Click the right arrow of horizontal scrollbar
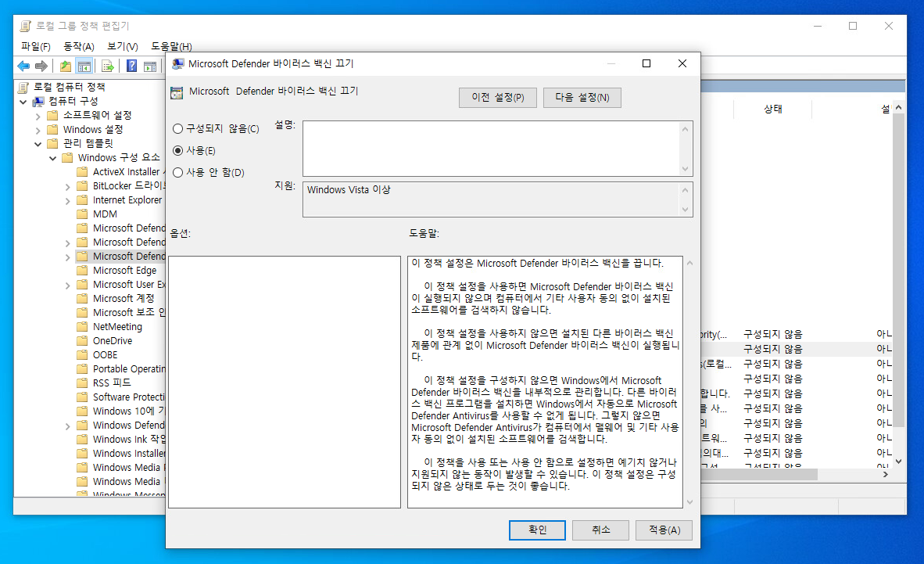Image resolution: width=924 pixels, height=564 pixels. coord(885,474)
